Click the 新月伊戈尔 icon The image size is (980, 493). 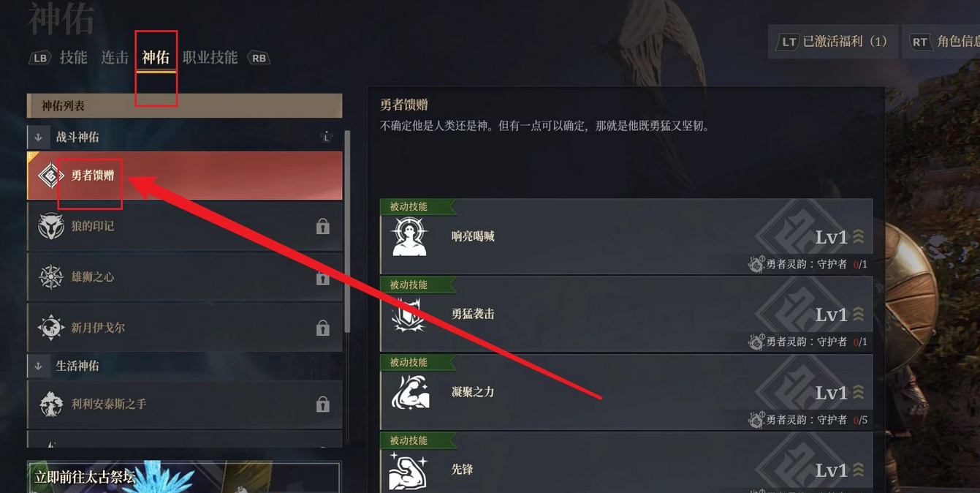(x=50, y=328)
